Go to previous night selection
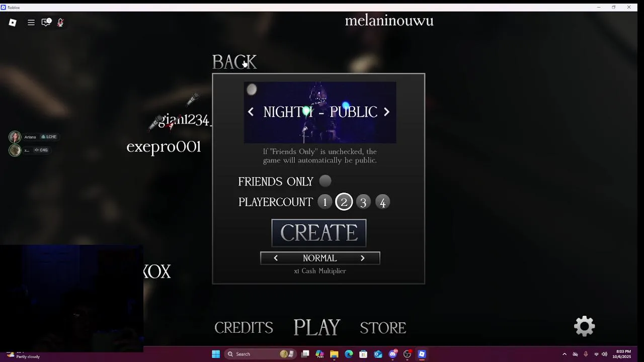 click(x=251, y=112)
